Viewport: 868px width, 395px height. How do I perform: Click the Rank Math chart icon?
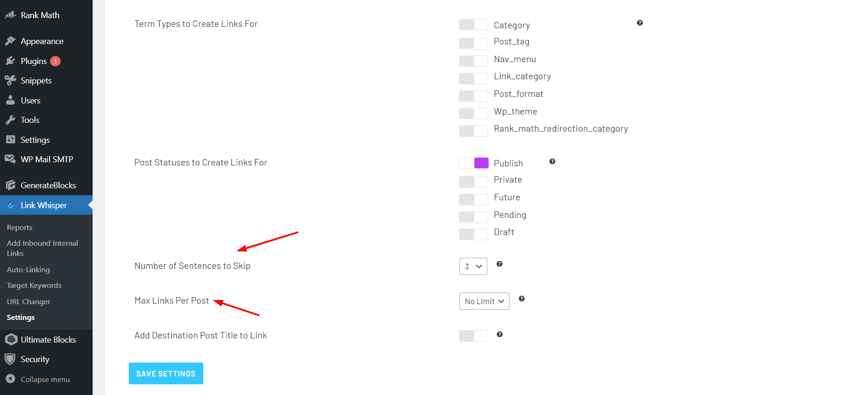pos(10,15)
